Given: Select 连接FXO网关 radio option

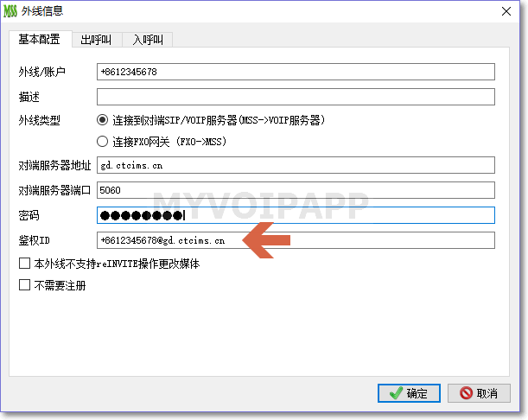Looking at the screenshot, I should pyautogui.click(x=103, y=142).
